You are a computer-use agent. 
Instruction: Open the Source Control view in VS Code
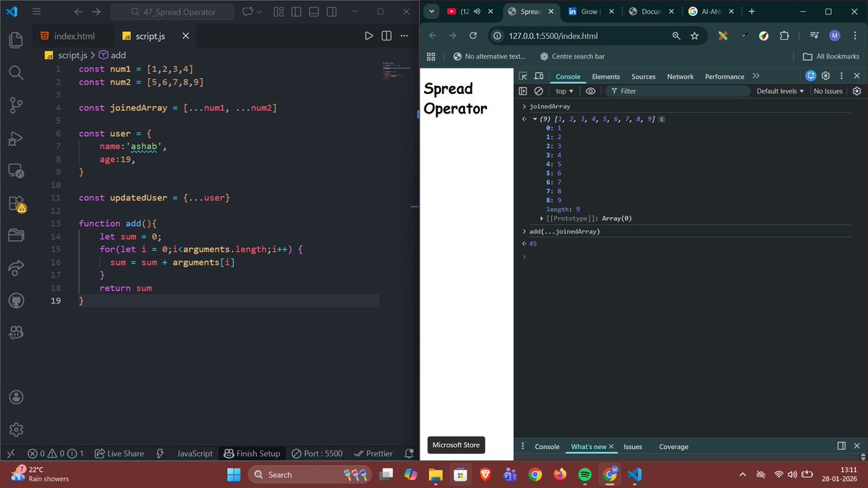16,106
